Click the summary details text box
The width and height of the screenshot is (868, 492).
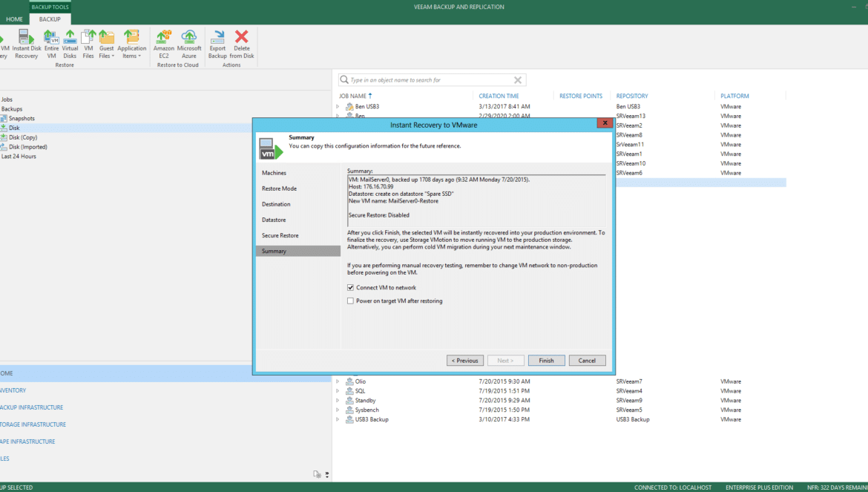click(476, 201)
